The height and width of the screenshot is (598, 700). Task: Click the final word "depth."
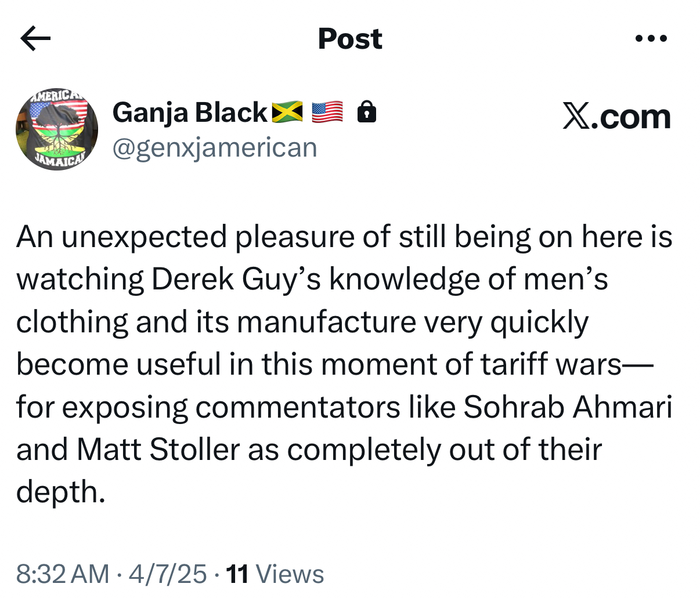(x=61, y=492)
